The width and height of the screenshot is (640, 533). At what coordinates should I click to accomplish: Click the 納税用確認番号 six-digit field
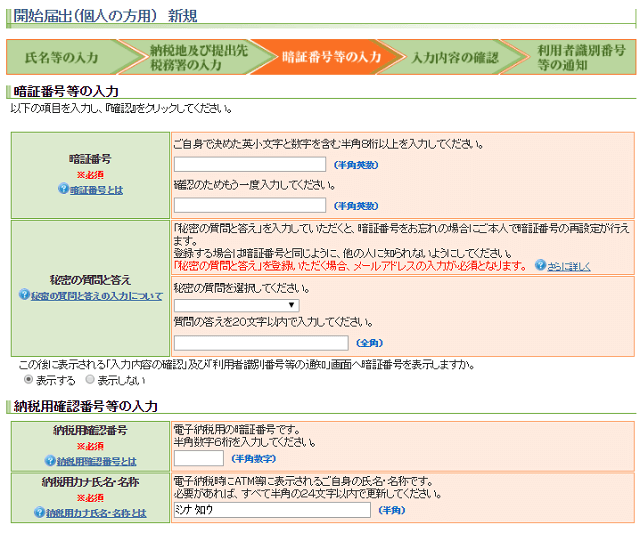pyautogui.click(x=198, y=458)
